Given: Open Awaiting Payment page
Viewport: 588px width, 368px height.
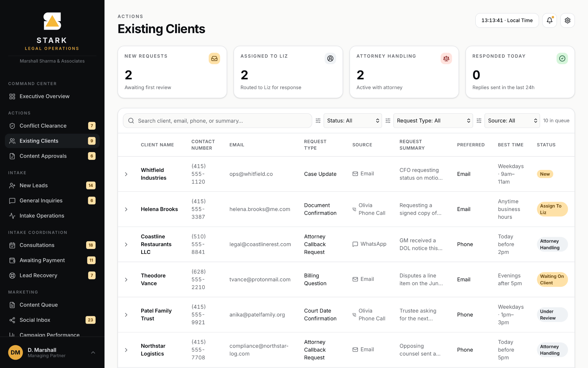Looking at the screenshot, I should 52,260.
